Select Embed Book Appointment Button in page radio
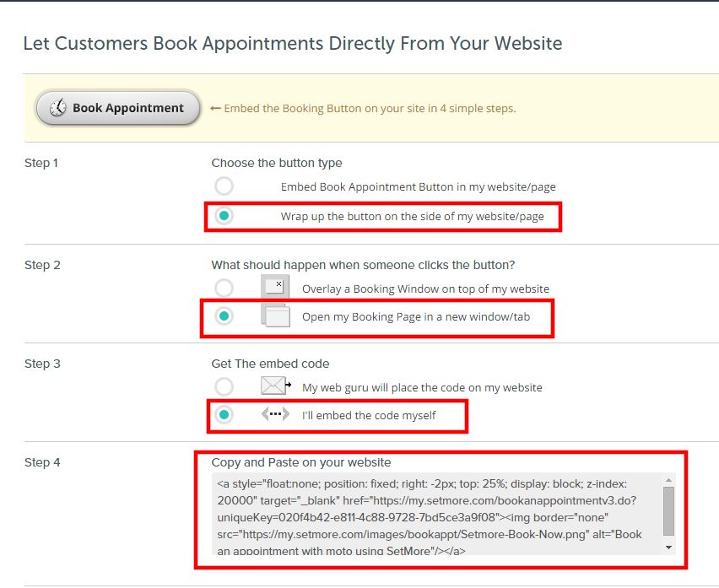This screenshot has width=719, height=588. click(x=224, y=186)
